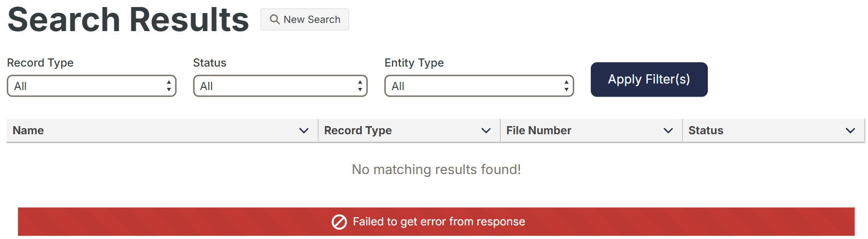Image resolution: width=868 pixels, height=239 pixels.
Task: Start a New Search
Action: click(x=304, y=20)
